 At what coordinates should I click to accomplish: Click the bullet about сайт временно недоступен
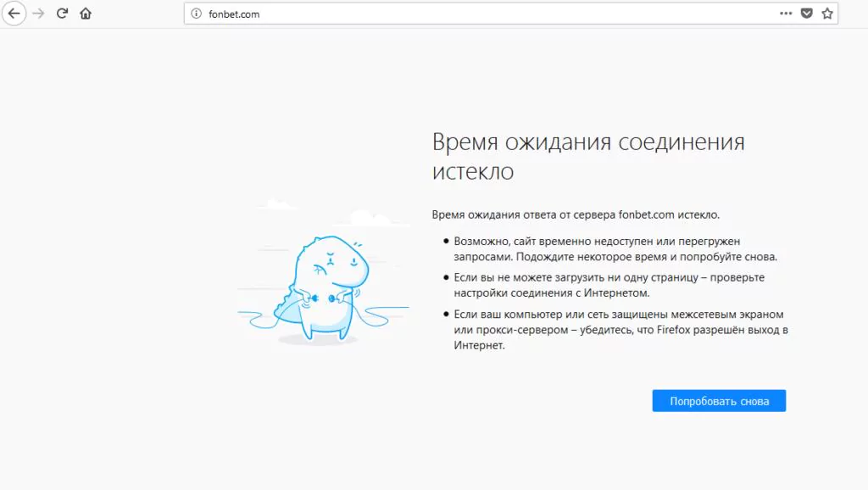[x=615, y=248]
